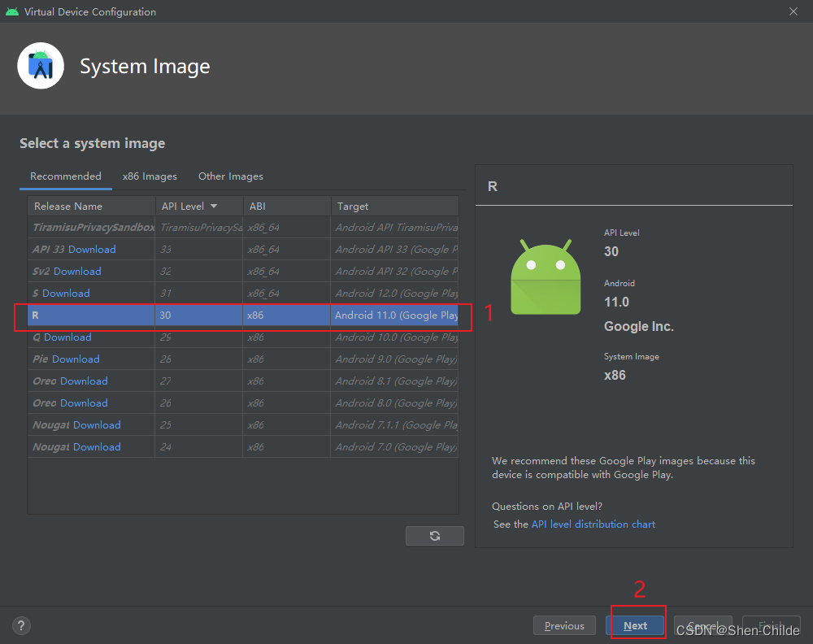
Task: Download the Oreo API 26 image
Action: pyautogui.click(x=84, y=402)
